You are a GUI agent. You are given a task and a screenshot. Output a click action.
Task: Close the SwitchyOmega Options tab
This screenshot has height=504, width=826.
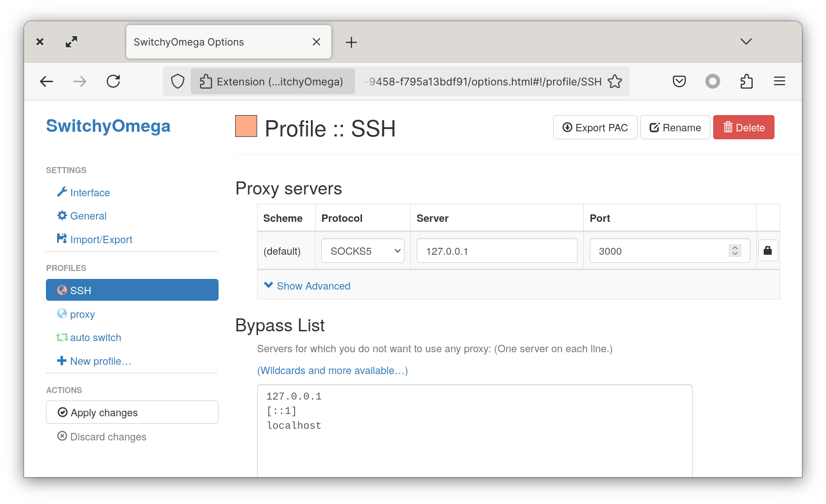(316, 42)
